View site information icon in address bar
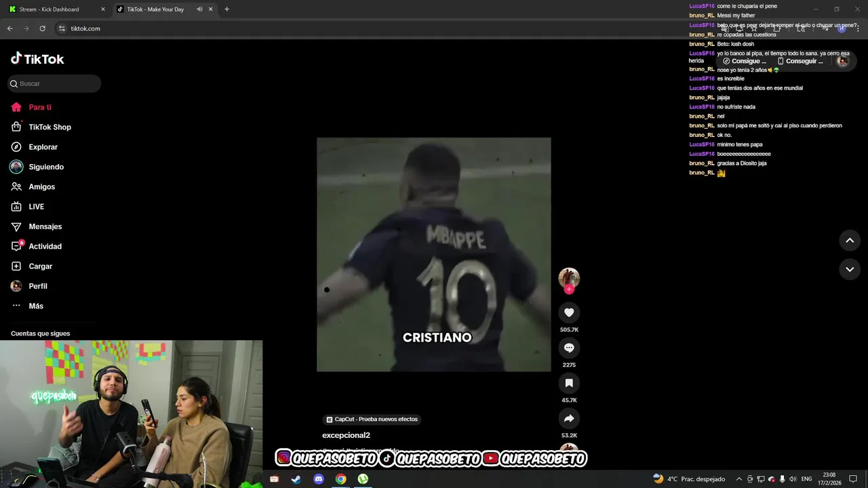 tap(62, 28)
